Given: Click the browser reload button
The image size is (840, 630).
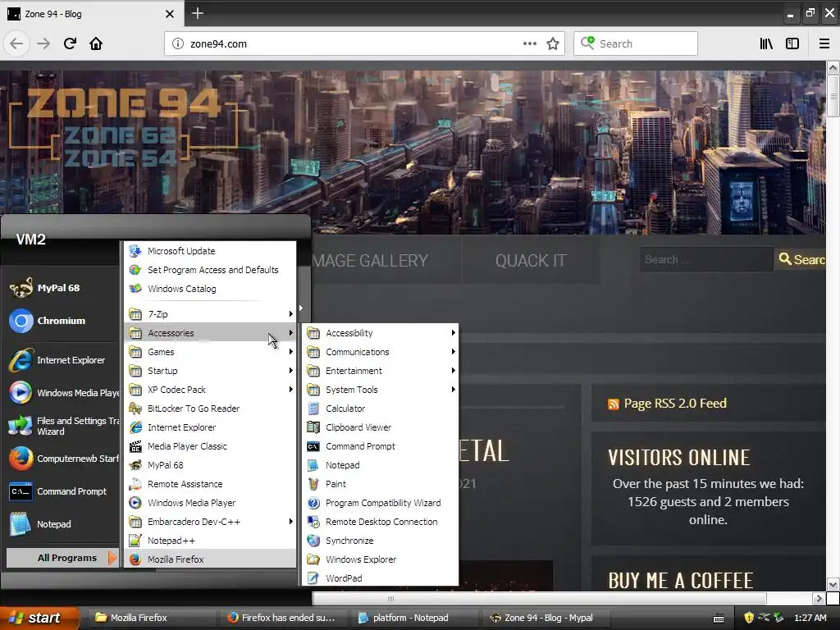Looking at the screenshot, I should coord(70,43).
